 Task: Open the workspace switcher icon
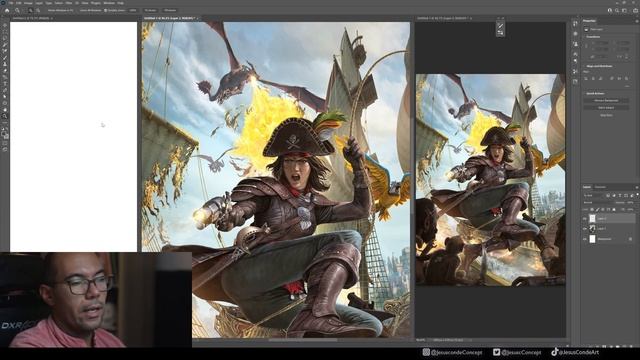click(624, 10)
